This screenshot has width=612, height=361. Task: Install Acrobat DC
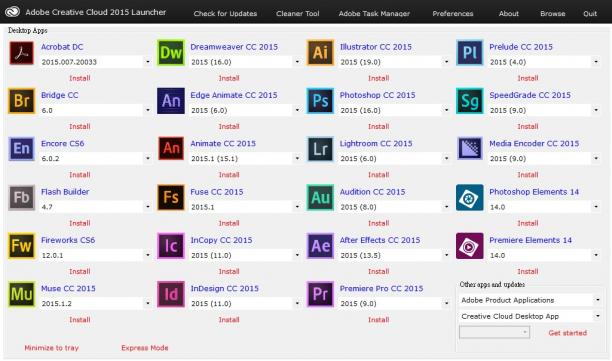(80, 78)
